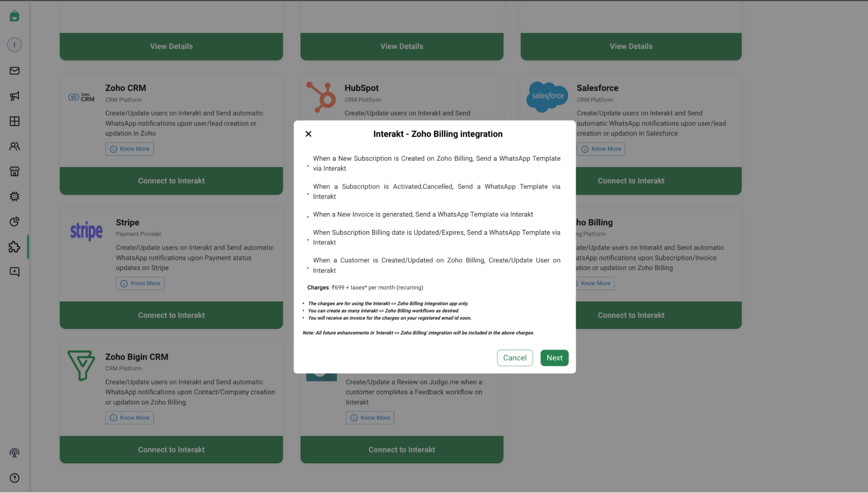This screenshot has width=868, height=493.
Task: Click the feedback chat icon below the puzzle icon
Action: pos(14,271)
